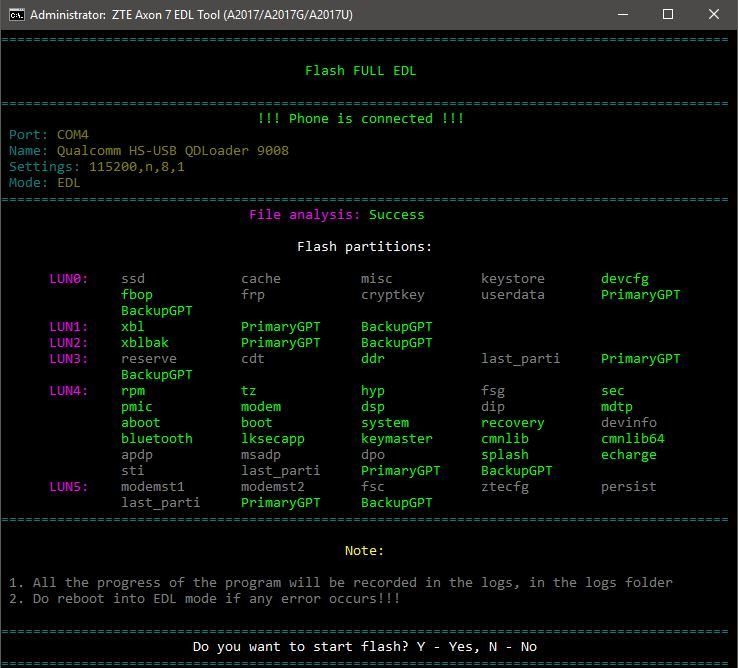The image size is (738, 668).
Task: Click the 'cryptkey' partition name
Action: coord(393,295)
